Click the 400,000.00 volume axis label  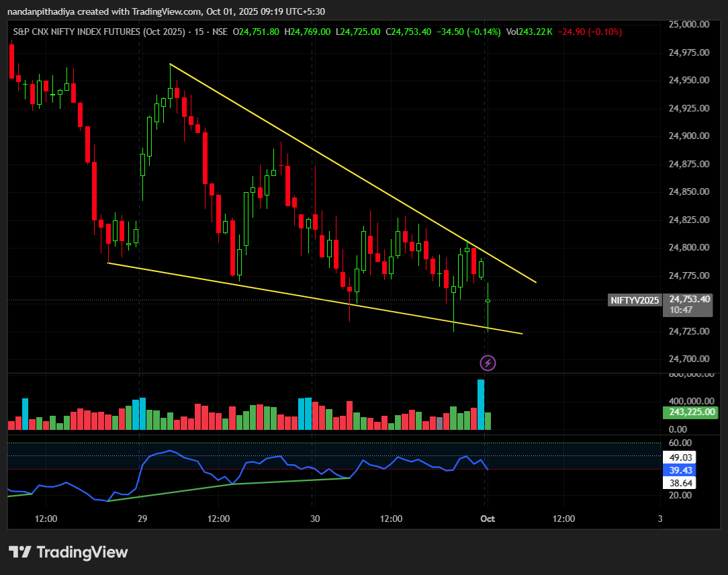pyautogui.click(x=691, y=401)
